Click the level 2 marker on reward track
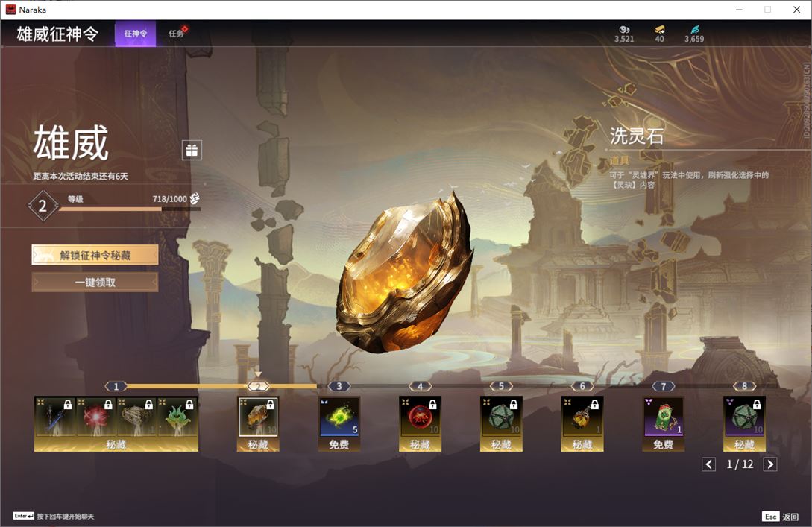Image resolution: width=812 pixels, height=527 pixels. [258, 386]
